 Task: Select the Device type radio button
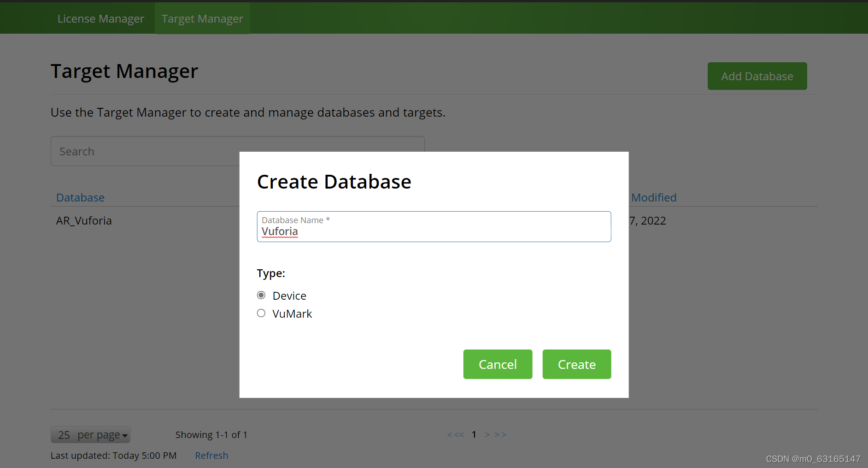(261, 295)
